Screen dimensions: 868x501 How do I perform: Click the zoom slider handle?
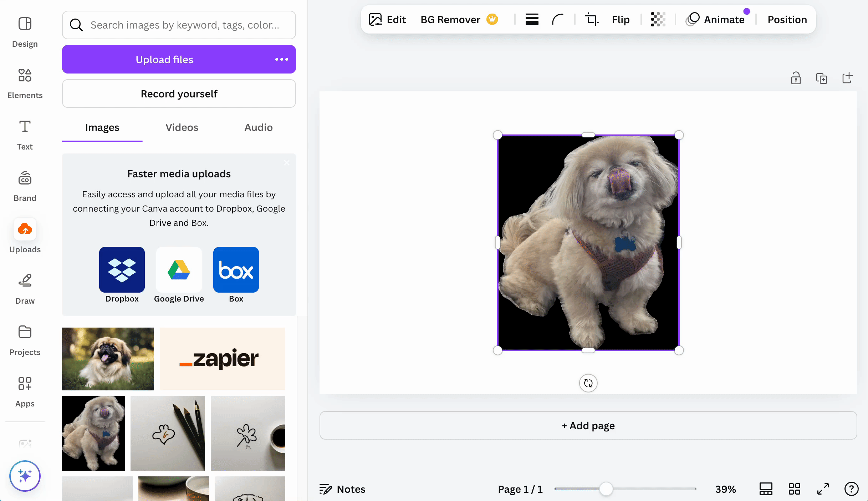coord(606,489)
